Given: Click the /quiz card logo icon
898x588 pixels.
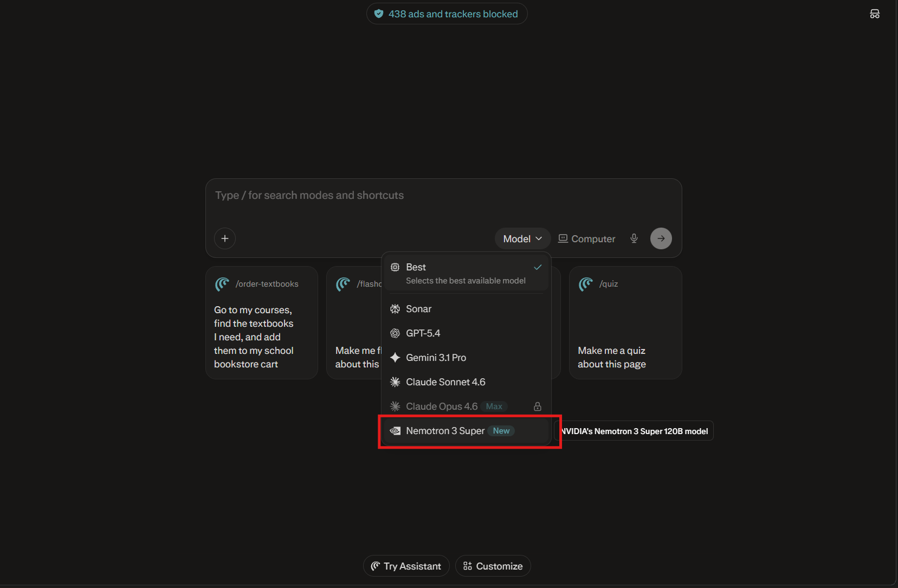Looking at the screenshot, I should tap(586, 284).
